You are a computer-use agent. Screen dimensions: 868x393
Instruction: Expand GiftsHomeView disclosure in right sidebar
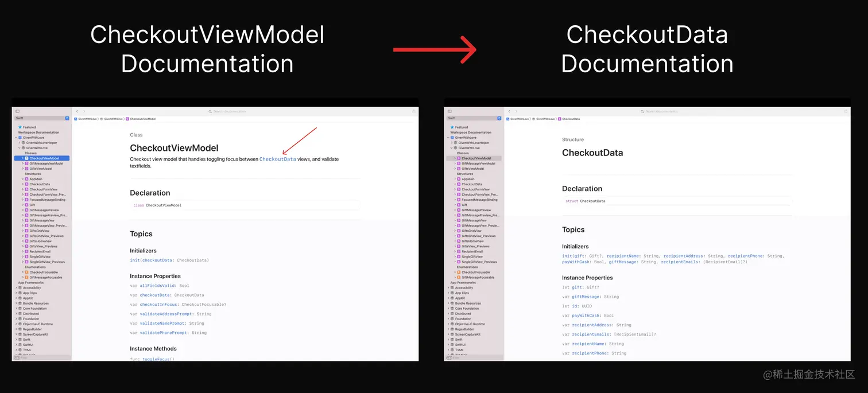(455, 241)
